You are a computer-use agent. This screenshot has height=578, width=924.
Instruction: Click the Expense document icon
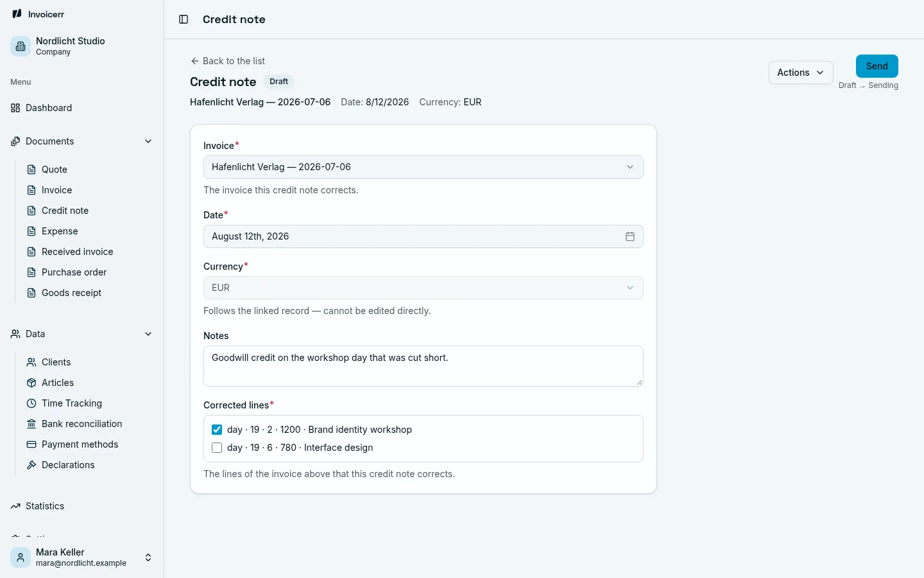click(31, 231)
